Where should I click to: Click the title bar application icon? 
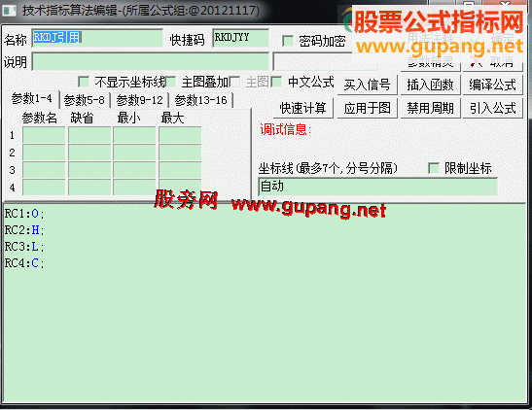pyautogui.click(x=9, y=10)
